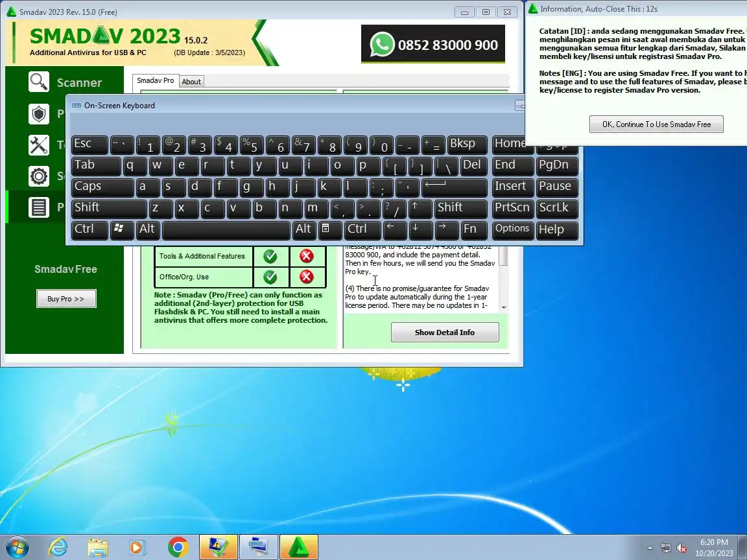
Task: Show hidden tray icons arrow
Action: click(650, 548)
